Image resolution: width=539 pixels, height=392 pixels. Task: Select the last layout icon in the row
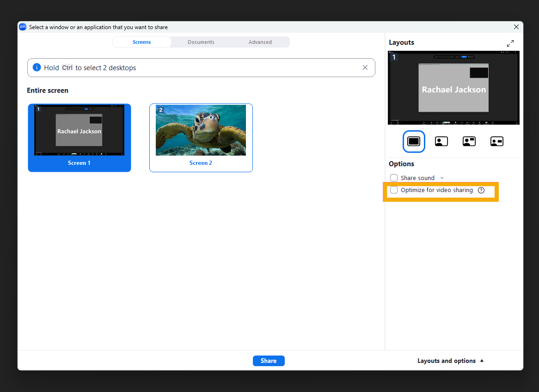pyautogui.click(x=497, y=141)
